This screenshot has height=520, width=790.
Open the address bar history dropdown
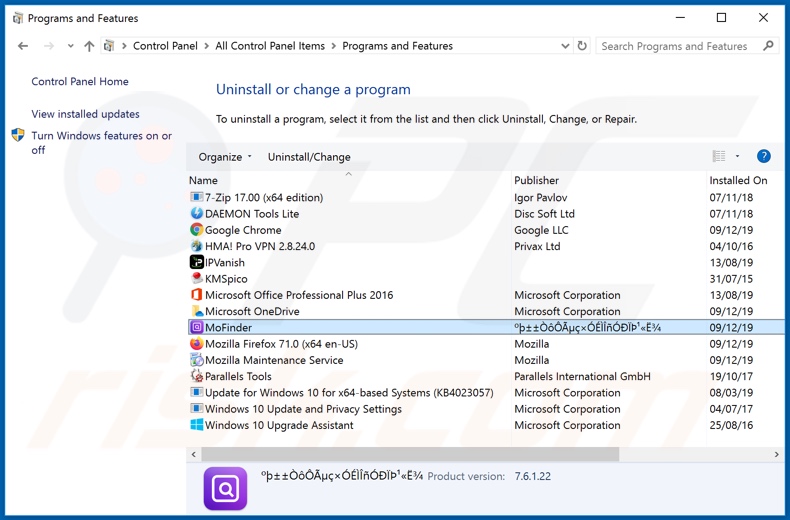[x=565, y=46]
